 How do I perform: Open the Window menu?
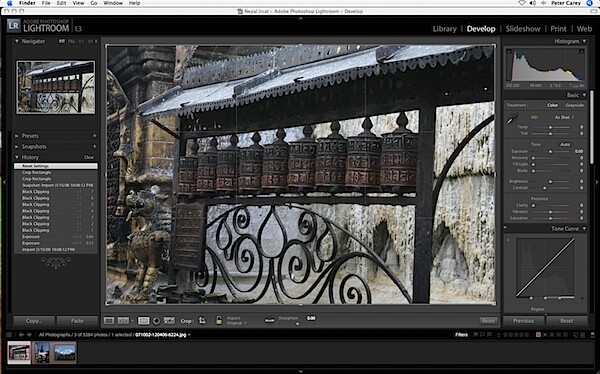click(x=113, y=3)
